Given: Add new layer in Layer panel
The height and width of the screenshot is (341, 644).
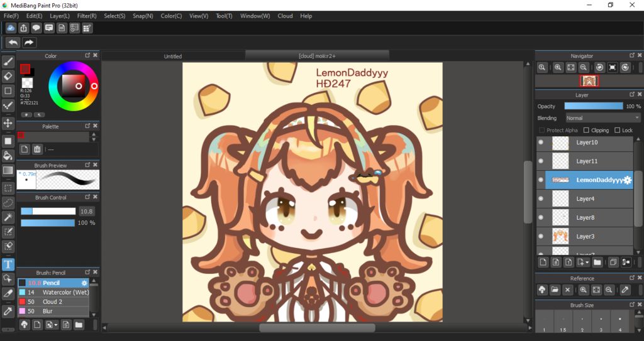Looking at the screenshot, I should pos(543,262).
